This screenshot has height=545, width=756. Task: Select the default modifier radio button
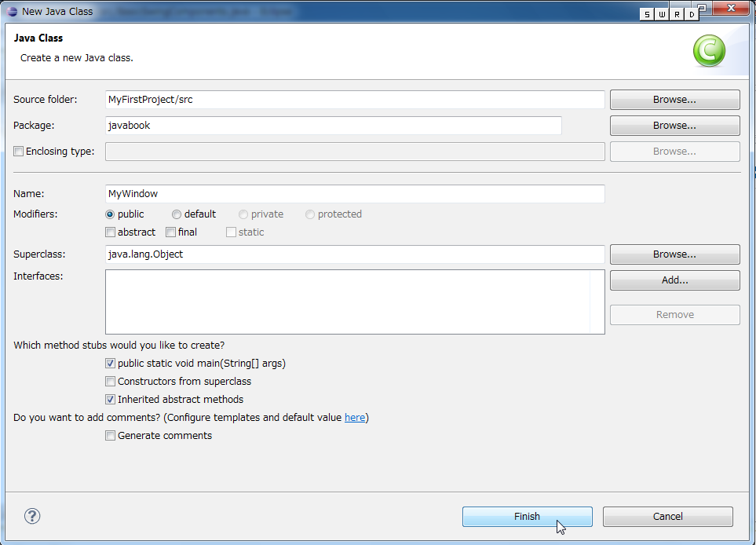[177, 214]
